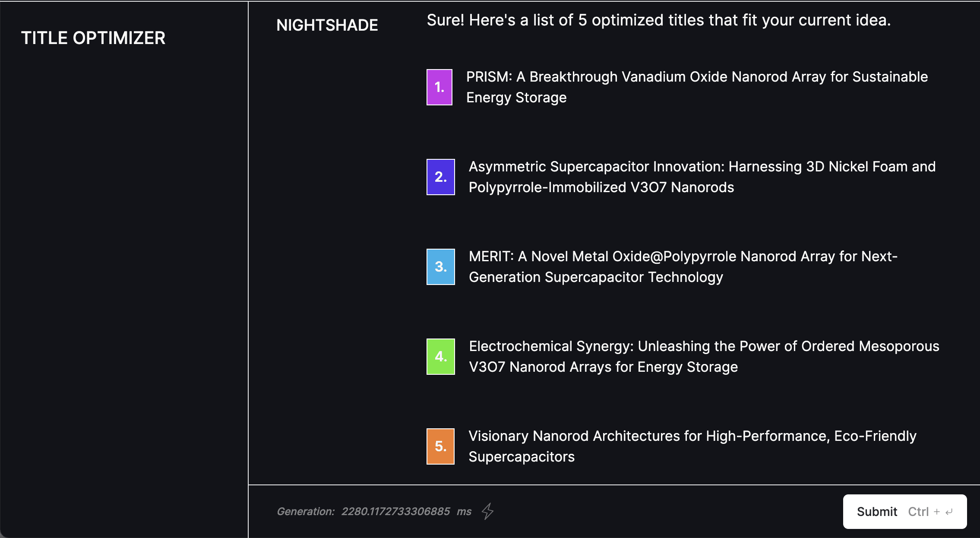The width and height of the screenshot is (980, 538).
Task: Click the purple number 1 badge
Action: point(439,87)
